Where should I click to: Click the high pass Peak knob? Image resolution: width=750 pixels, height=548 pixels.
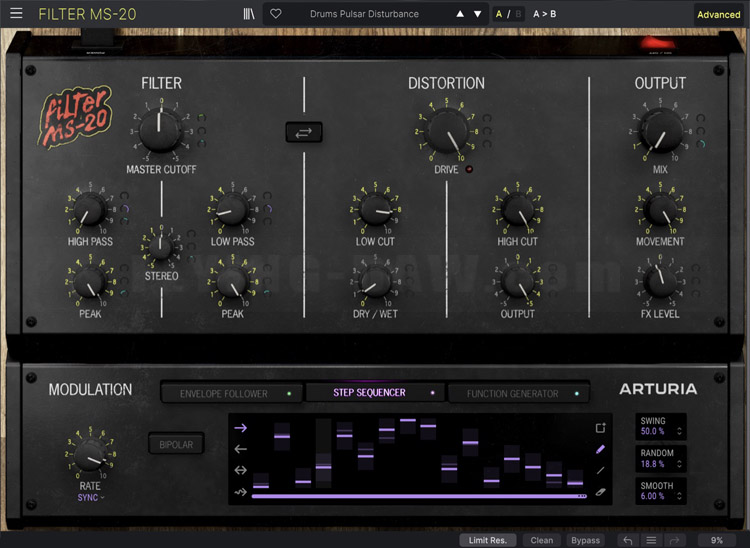[89, 282]
